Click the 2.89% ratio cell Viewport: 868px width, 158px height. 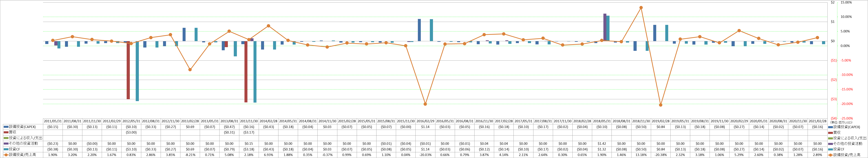click(817, 155)
